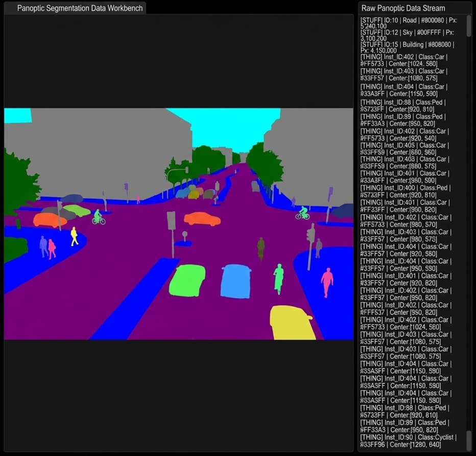
Task: Select the yellow pedestrian segment
Action: [74, 236]
